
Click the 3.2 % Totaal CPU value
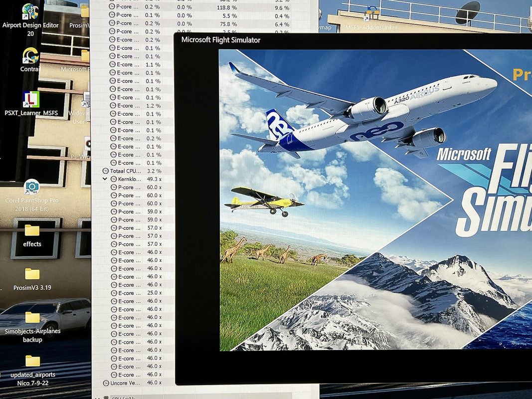pos(154,171)
